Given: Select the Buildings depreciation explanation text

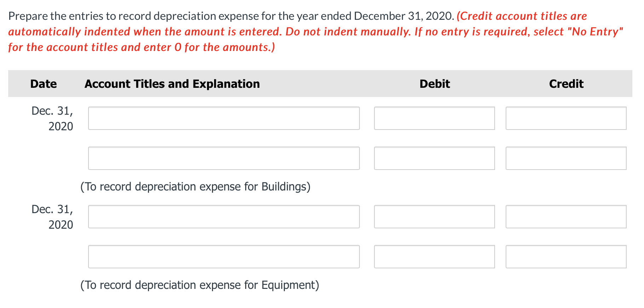Looking at the screenshot, I should (x=195, y=187).
